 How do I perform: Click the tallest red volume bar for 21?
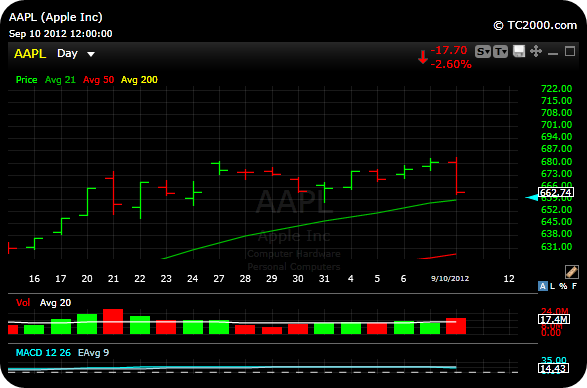coord(113,321)
